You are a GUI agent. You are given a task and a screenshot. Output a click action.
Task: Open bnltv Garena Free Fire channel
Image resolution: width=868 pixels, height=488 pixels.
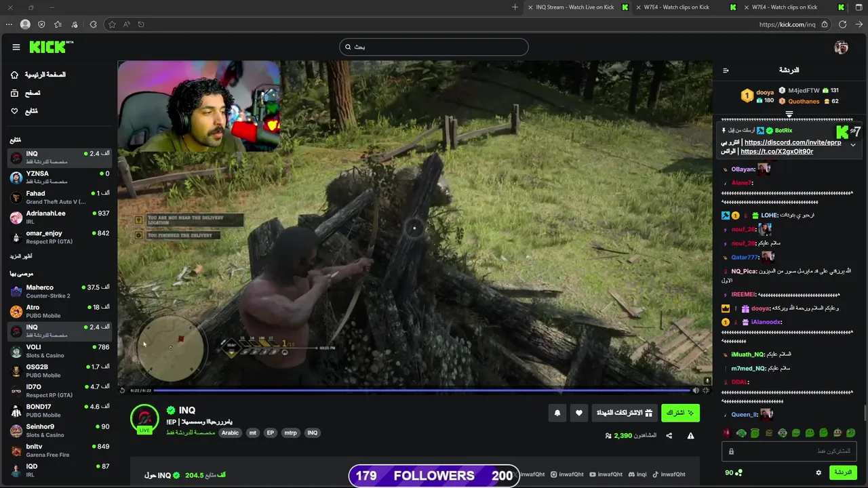click(60, 450)
